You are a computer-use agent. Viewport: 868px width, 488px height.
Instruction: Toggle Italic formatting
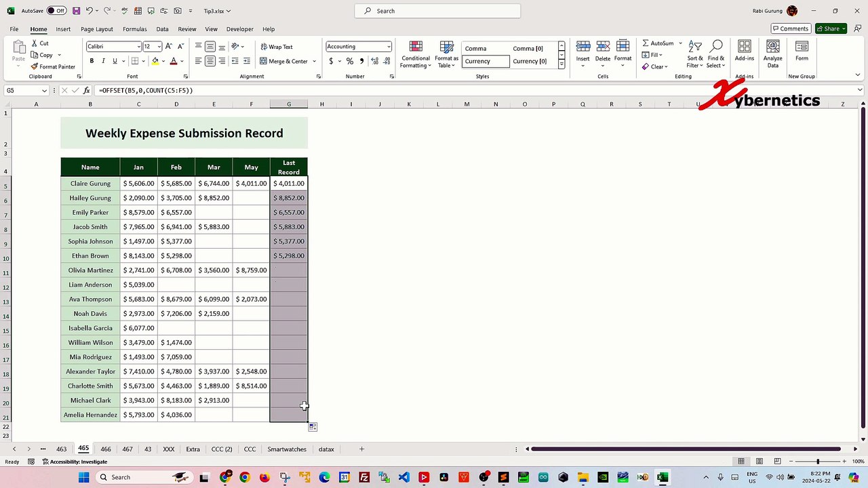[103, 61]
